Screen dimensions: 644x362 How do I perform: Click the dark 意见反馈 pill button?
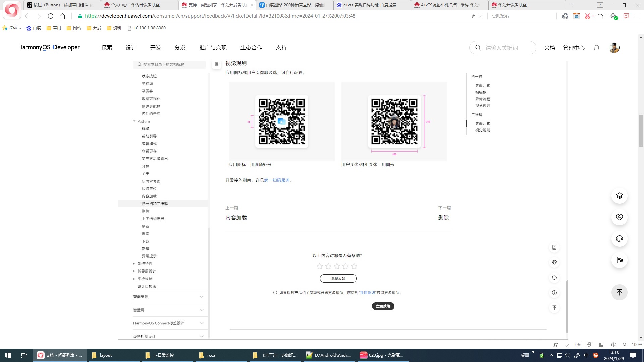(383, 306)
